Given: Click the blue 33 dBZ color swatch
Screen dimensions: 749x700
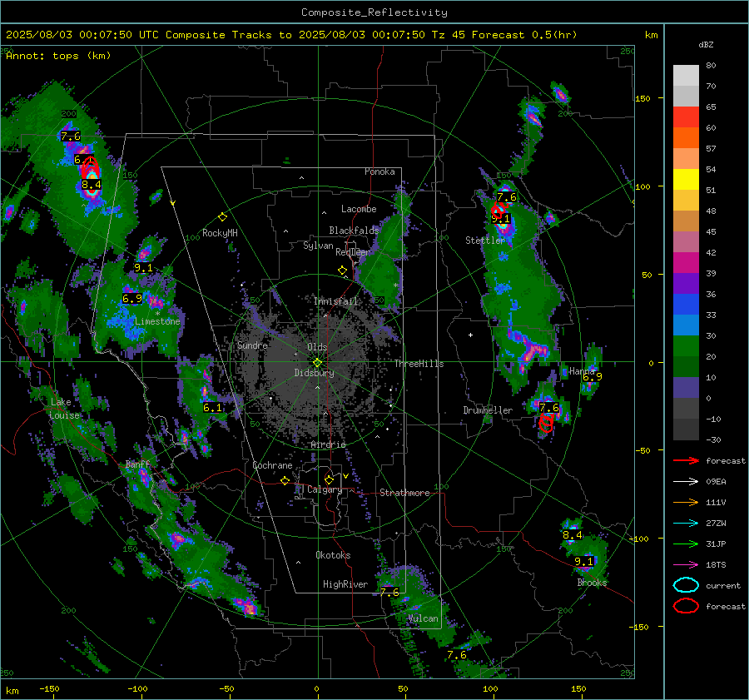Looking at the screenshot, I should [x=686, y=305].
